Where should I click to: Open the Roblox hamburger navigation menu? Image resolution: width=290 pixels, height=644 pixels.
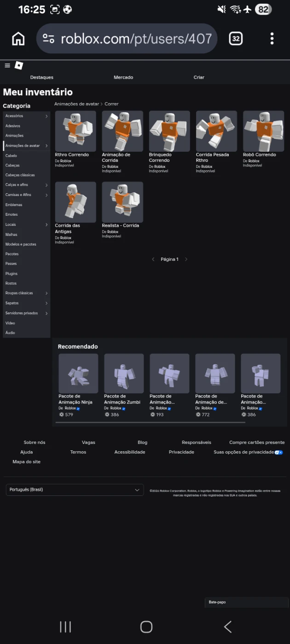click(x=7, y=66)
